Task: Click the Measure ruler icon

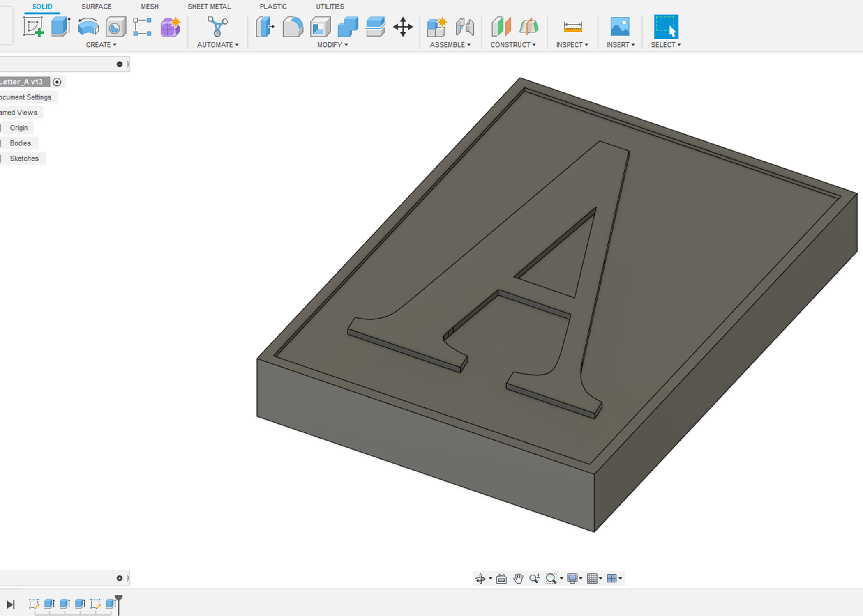Action: [572, 27]
